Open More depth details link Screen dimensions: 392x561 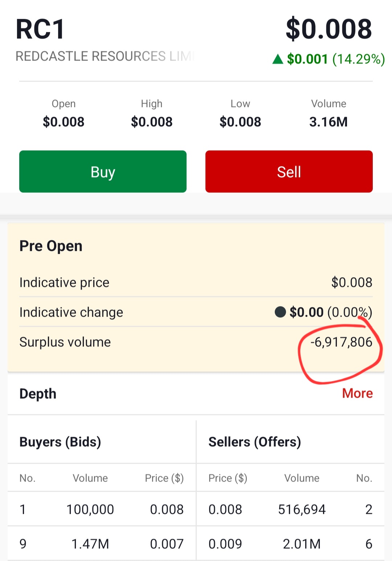(357, 393)
